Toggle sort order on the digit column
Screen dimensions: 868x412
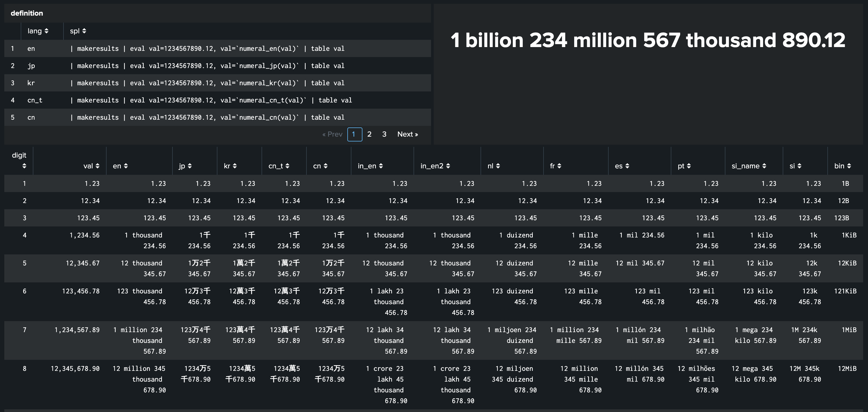coord(24,165)
